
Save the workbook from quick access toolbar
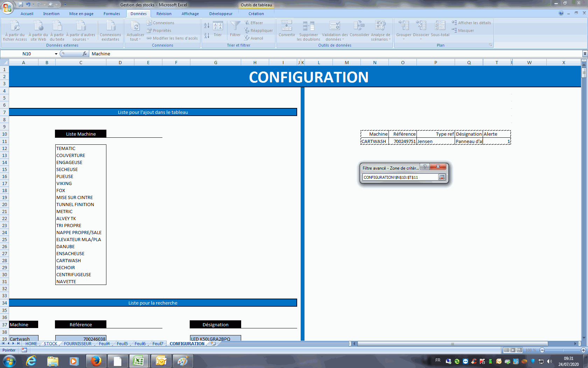[x=21, y=5]
